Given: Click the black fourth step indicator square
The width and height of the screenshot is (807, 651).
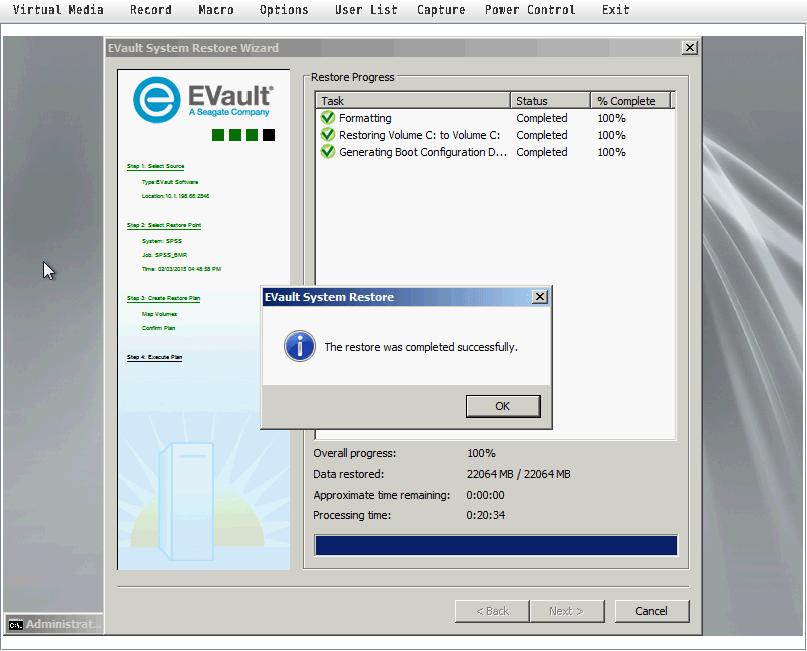Looking at the screenshot, I should (269, 135).
